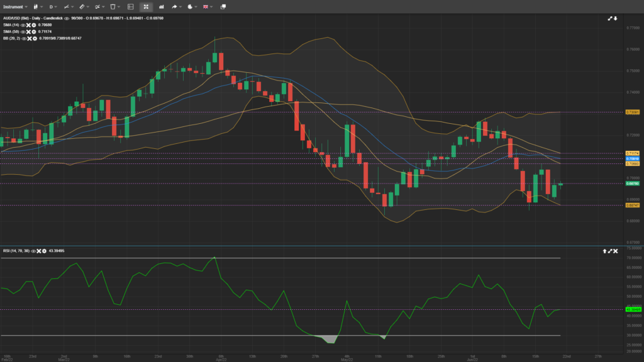
Task: Open the UK flag language menu
Action: 206,6
